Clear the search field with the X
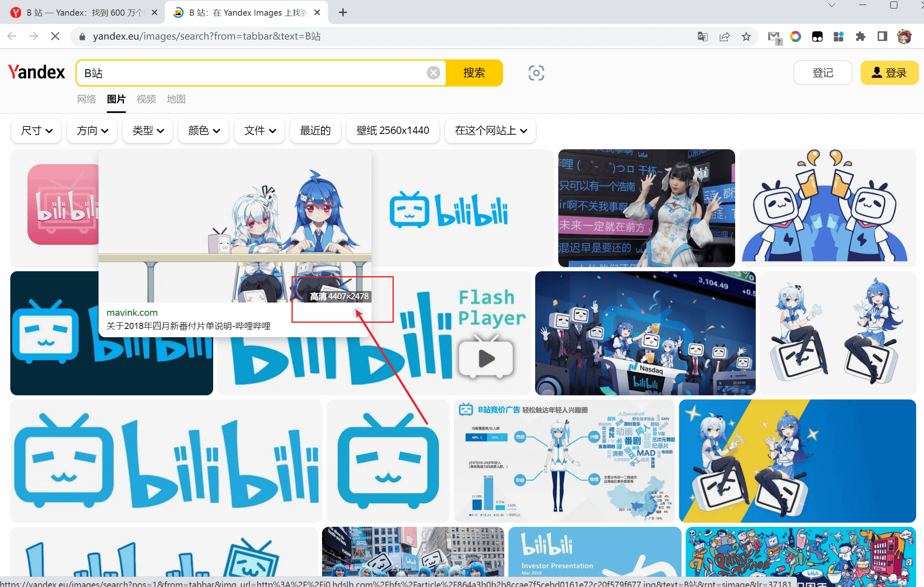 coord(433,73)
